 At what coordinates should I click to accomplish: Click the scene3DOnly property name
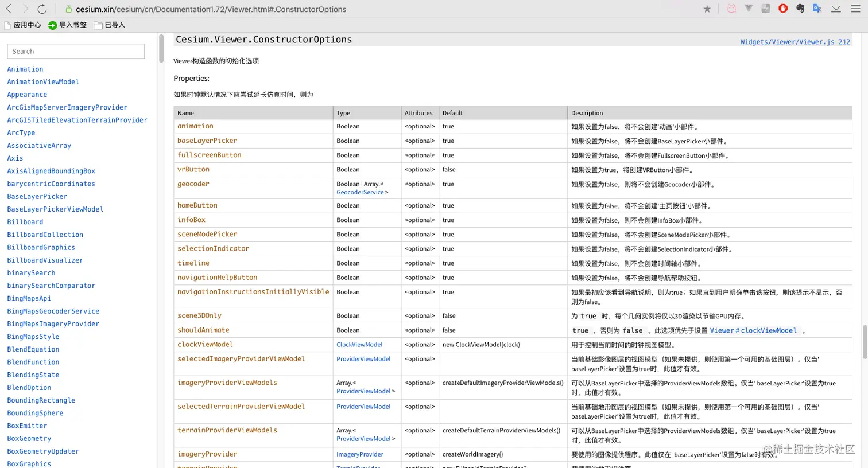(x=199, y=315)
